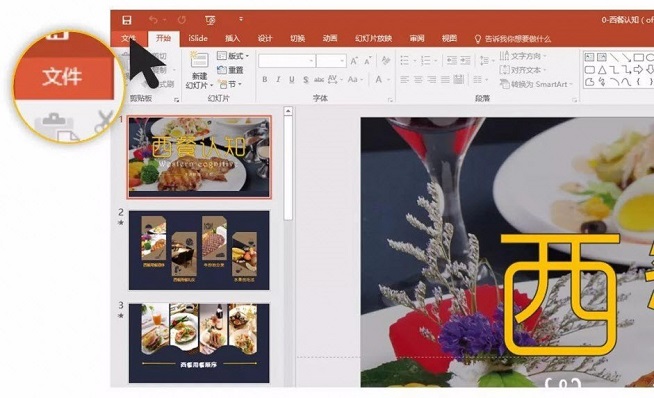Toggle underline formatting
The height and width of the screenshot is (398, 654).
[292, 79]
